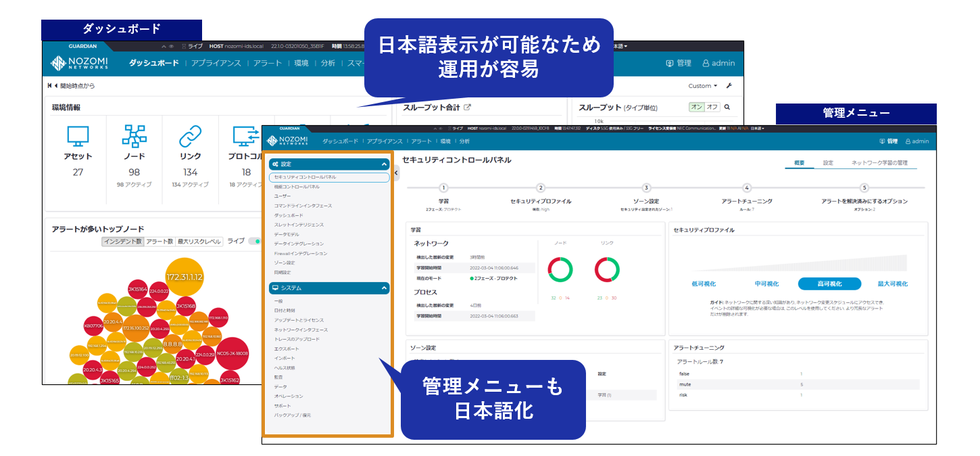Switch to the ネットワーク学習の管理 tab
This screenshot has height=456, width=980.
[x=879, y=163]
